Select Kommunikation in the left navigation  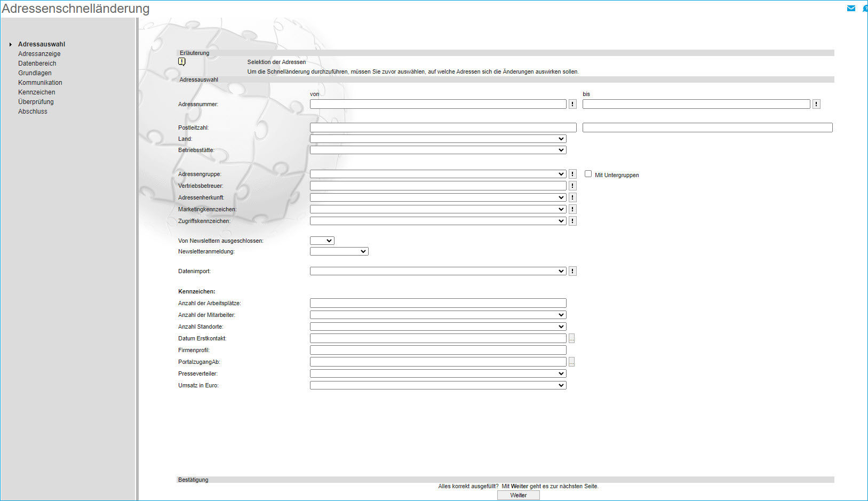pos(40,83)
